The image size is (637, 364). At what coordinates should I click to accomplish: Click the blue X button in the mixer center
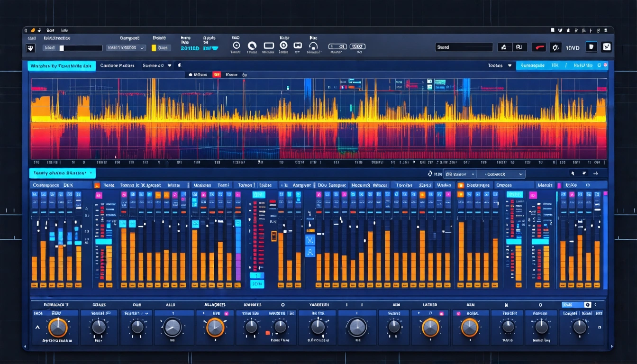pos(310,240)
